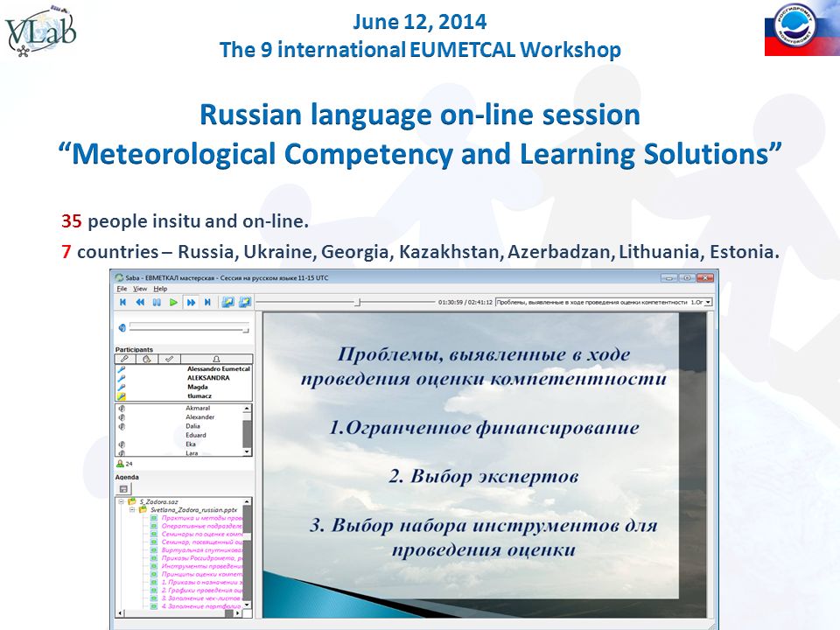Click the audio icon beside Alexander
This screenshot has width=840, height=630.
click(x=122, y=417)
